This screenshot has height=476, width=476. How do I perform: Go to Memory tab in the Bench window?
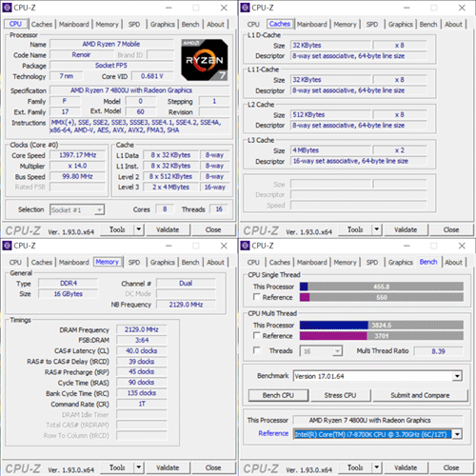pyautogui.click(x=345, y=262)
